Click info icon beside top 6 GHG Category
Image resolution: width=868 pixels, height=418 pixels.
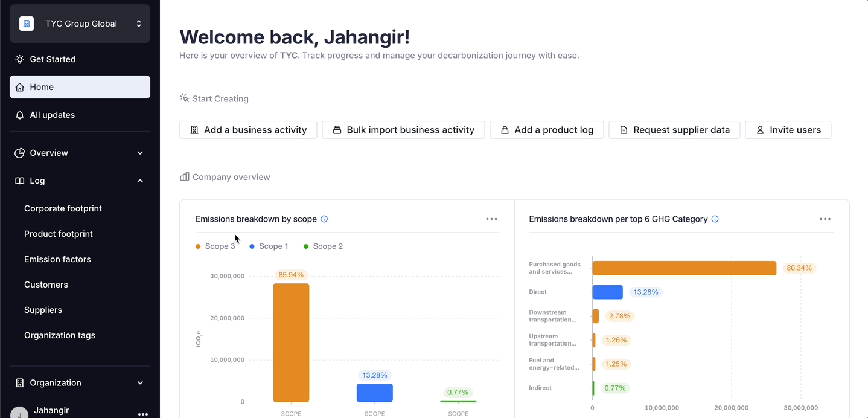tap(715, 219)
